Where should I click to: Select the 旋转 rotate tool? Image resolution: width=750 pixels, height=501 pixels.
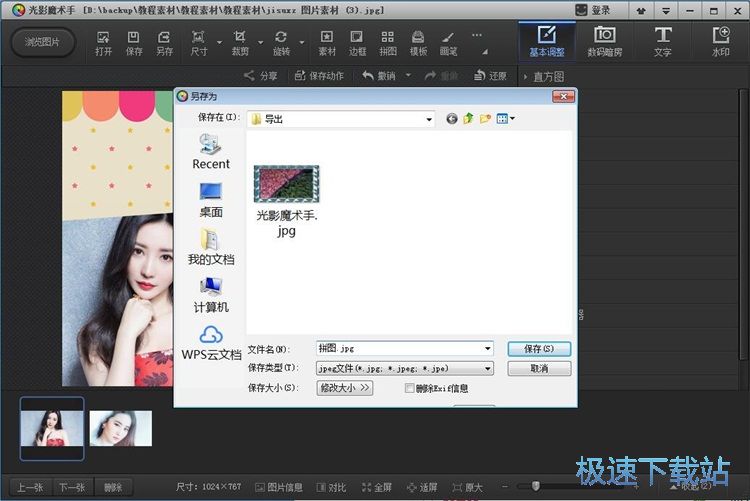pos(281,44)
